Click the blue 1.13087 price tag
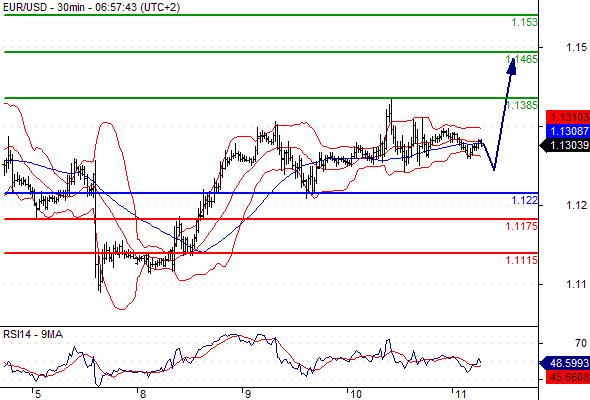 pos(568,131)
